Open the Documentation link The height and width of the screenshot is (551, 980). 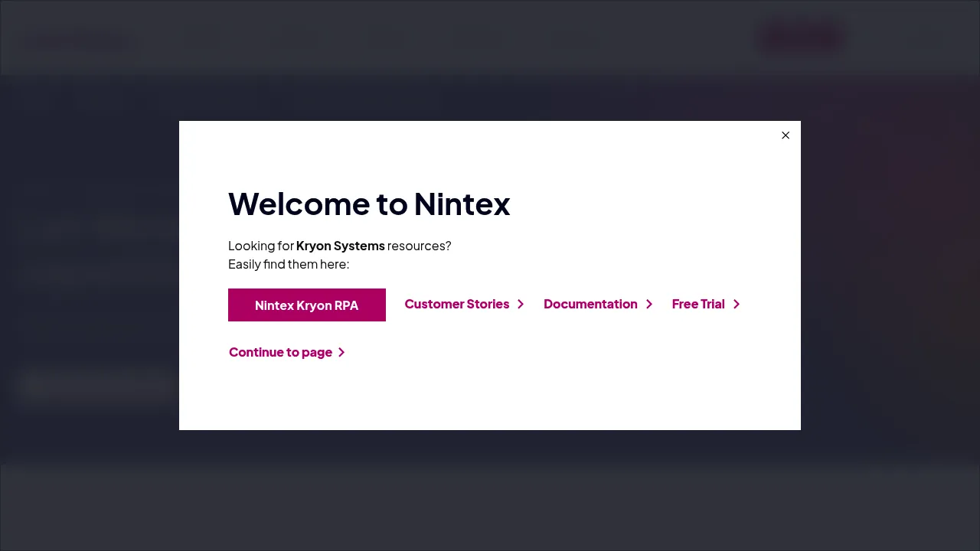[x=598, y=304]
